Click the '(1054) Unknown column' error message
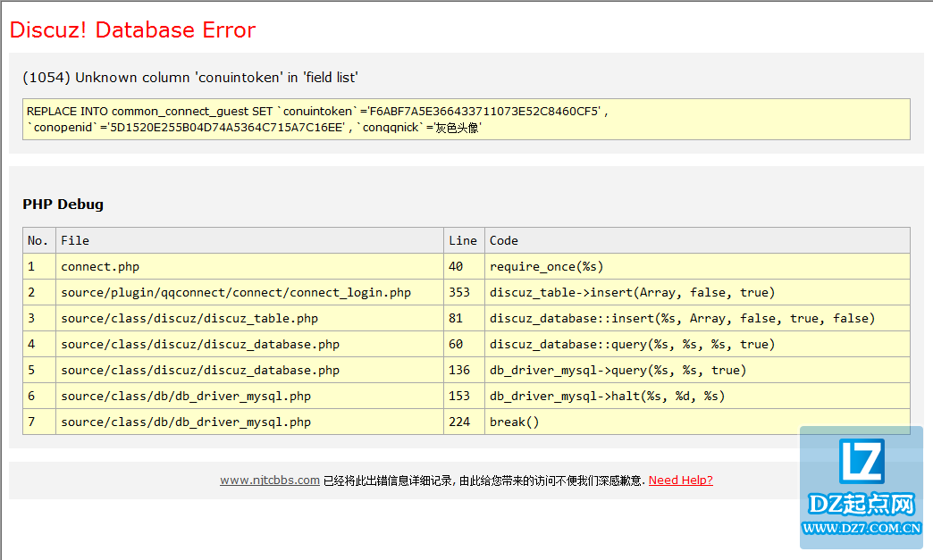 coord(190,78)
